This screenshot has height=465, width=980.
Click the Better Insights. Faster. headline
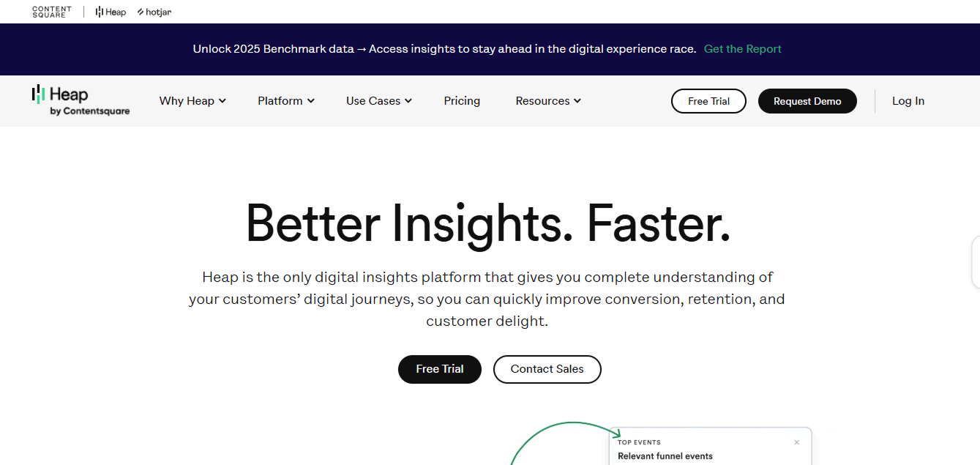click(487, 223)
